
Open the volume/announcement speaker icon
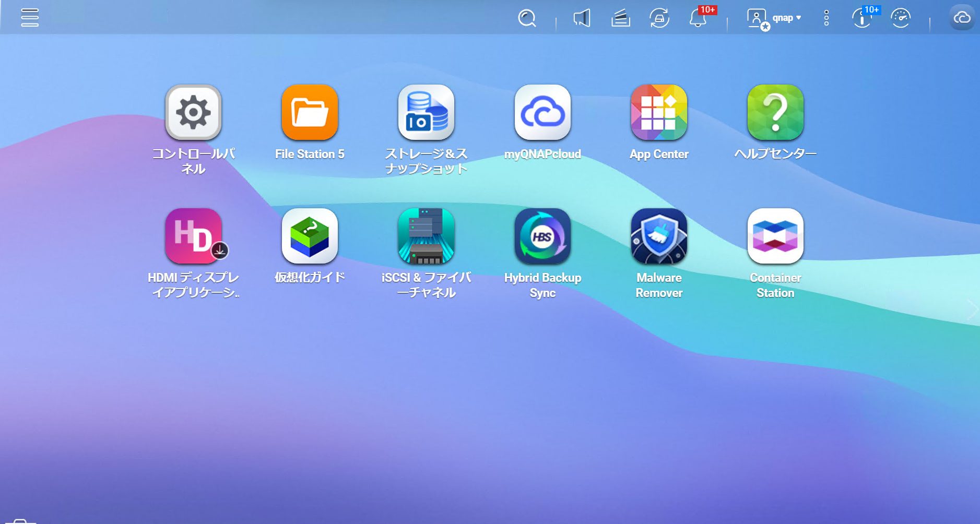(x=582, y=18)
